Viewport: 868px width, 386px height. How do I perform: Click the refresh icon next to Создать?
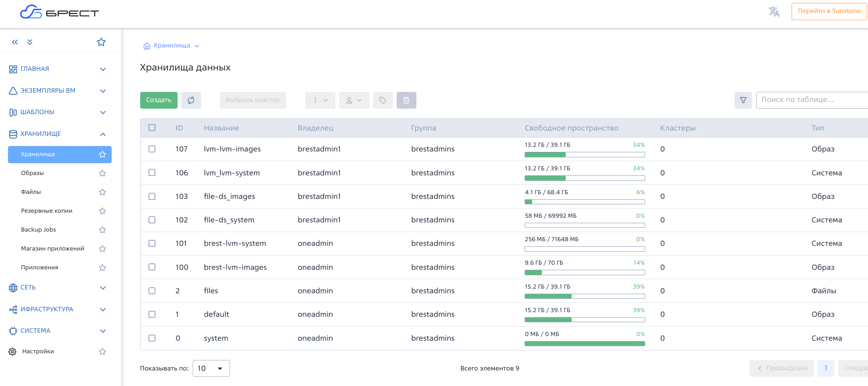pos(191,100)
